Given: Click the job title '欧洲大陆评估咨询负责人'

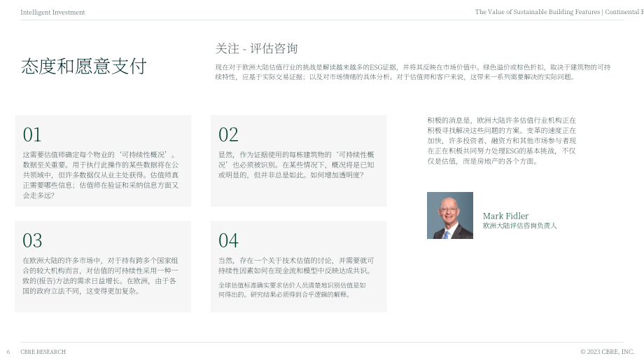Looking at the screenshot, I should pyautogui.click(x=520, y=226).
